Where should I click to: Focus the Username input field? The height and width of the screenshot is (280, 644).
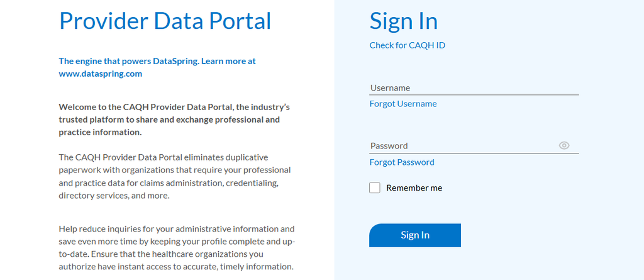click(x=474, y=88)
